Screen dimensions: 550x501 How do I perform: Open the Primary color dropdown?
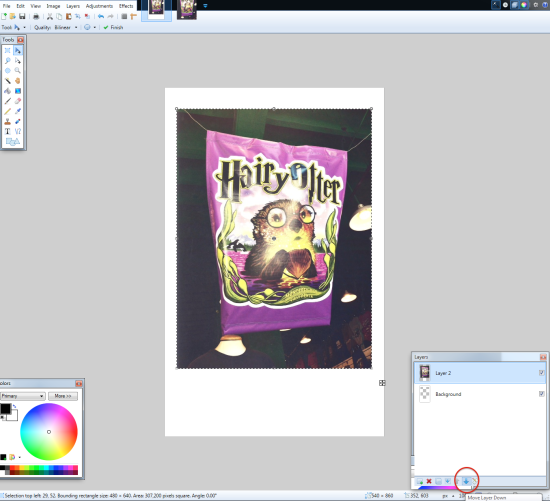click(x=22, y=396)
